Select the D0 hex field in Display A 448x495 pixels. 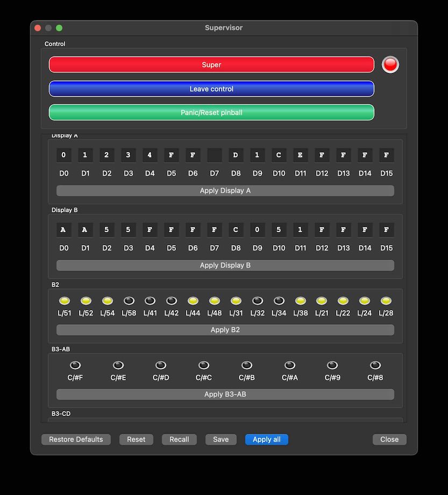pyautogui.click(x=63, y=155)
